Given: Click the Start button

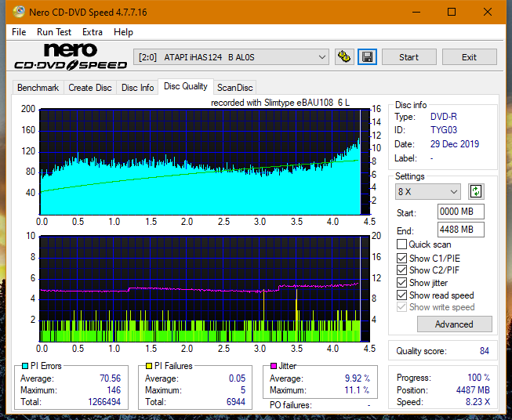Looking at the screenshot, I should pos(409,57).
